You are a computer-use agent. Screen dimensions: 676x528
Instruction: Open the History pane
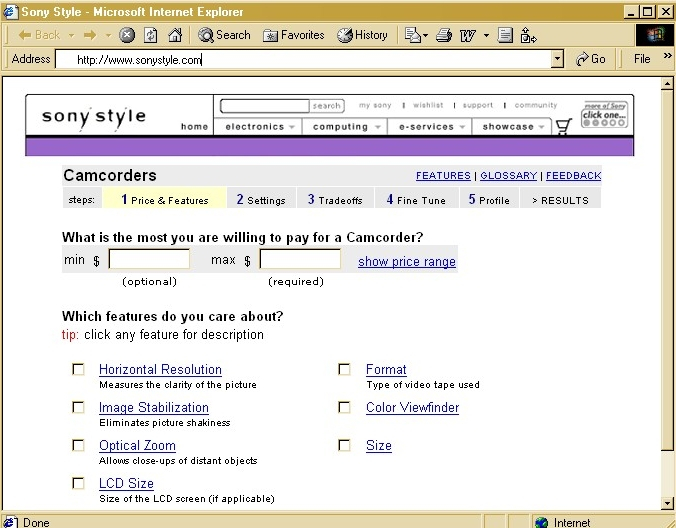363,35
